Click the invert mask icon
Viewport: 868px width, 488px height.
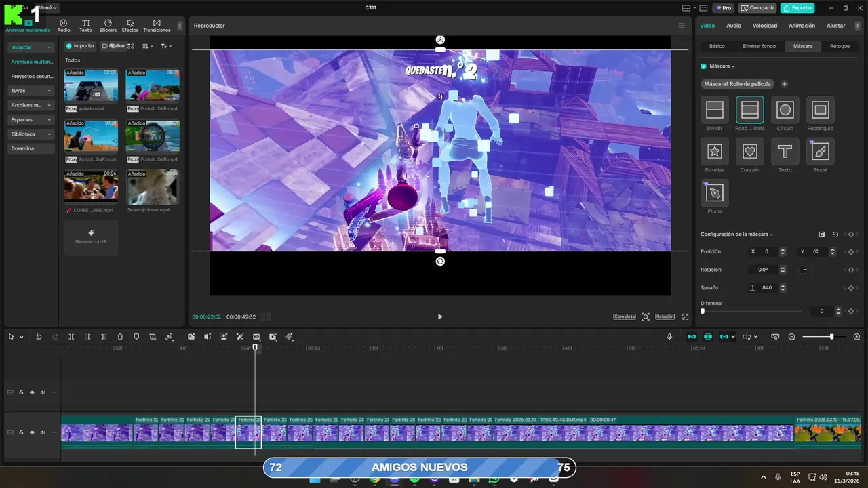tap(822, 235)
